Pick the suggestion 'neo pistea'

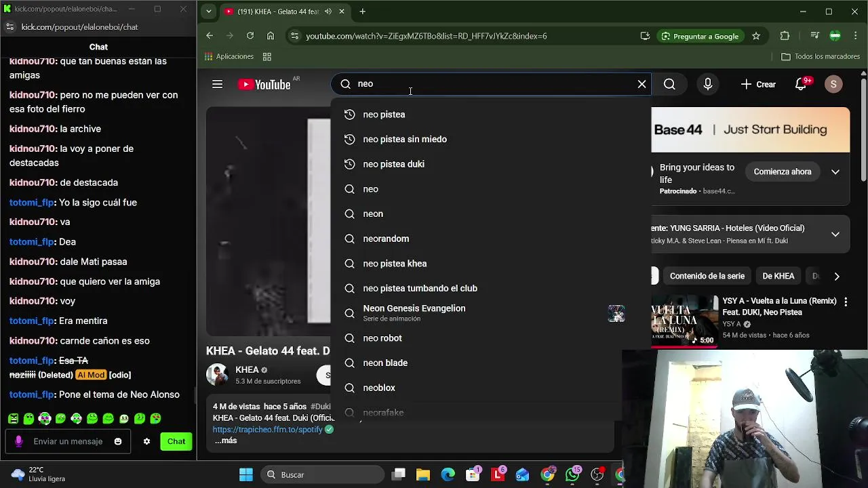click(491, 115)
